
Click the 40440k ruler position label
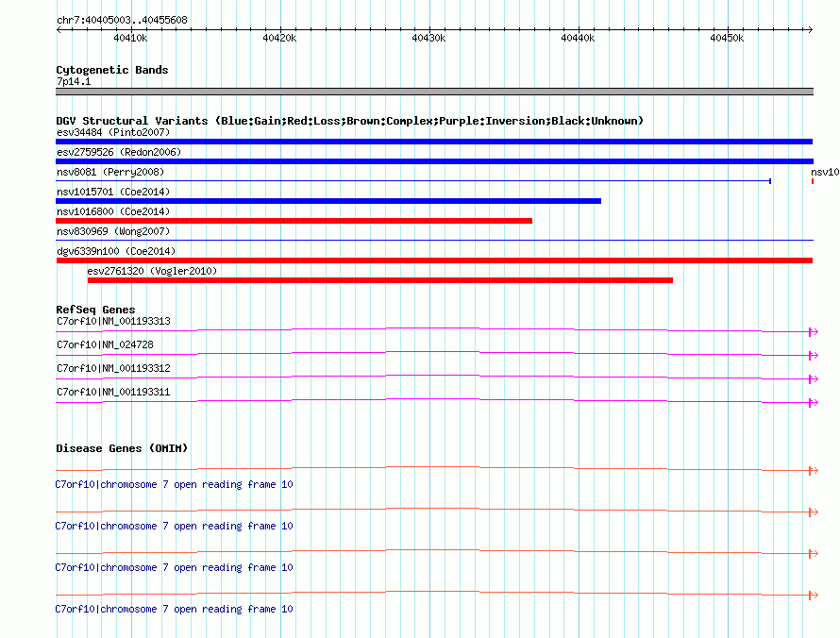(578, 38)
